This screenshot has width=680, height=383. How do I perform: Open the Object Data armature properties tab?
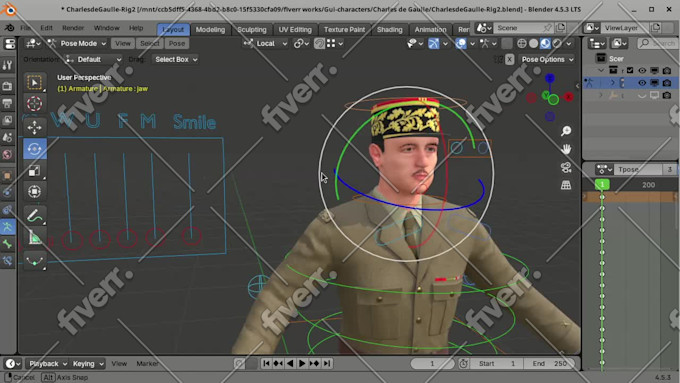pyautogui.click(x=7, y=227)
